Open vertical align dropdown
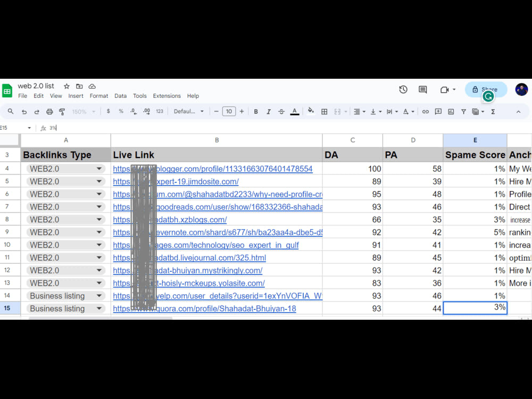Screen dimensions: 532x399 pyautogui.click(x=376, y=111)
